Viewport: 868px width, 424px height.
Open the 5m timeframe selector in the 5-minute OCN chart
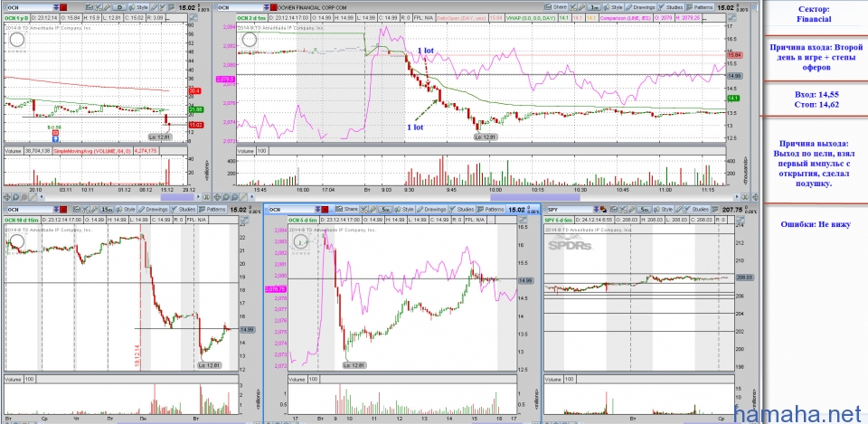385,209
